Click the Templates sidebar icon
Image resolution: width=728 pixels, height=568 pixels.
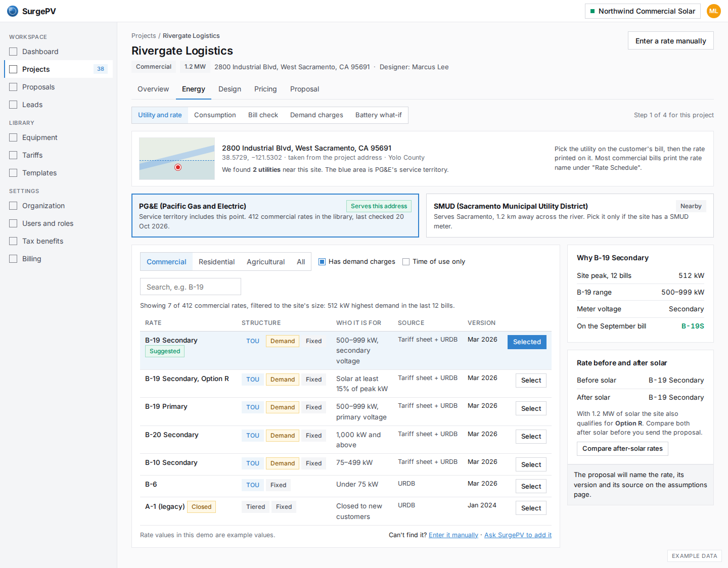click(13, 173)
